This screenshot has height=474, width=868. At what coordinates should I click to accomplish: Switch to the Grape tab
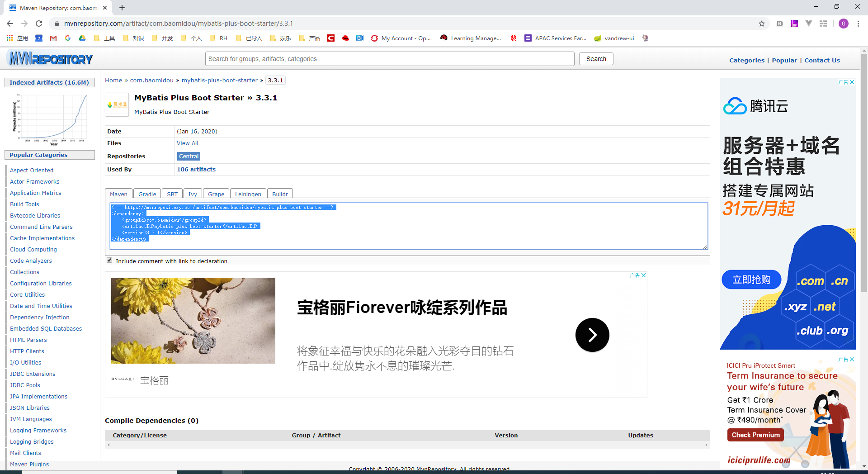pos(216,194)
